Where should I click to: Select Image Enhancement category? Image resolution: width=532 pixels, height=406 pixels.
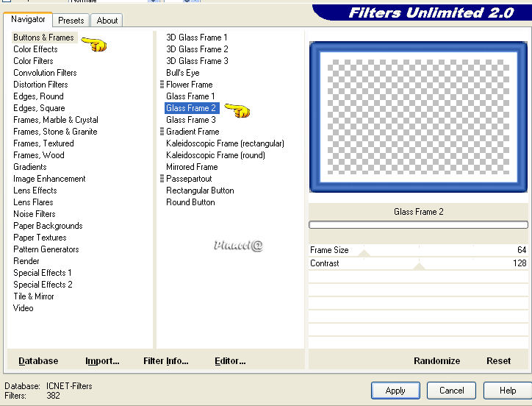click(49, 179)
